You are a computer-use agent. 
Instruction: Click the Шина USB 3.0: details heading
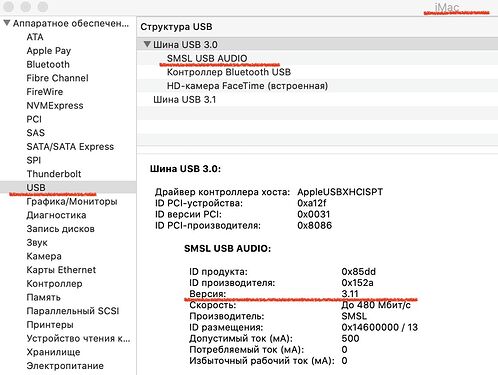click(185, 169)
